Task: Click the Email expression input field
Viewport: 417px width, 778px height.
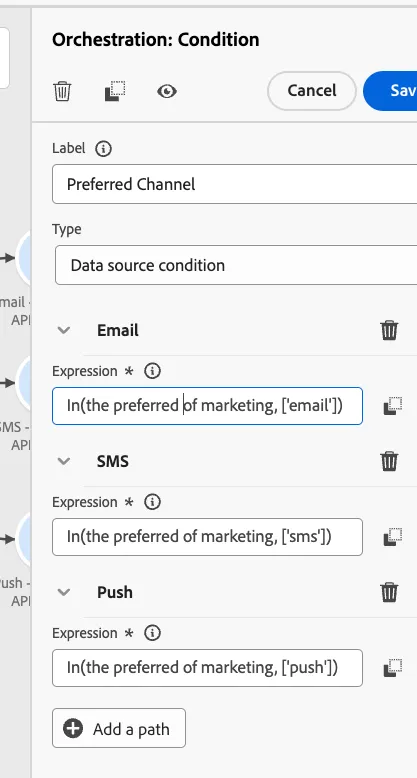Action: (208, 406)
